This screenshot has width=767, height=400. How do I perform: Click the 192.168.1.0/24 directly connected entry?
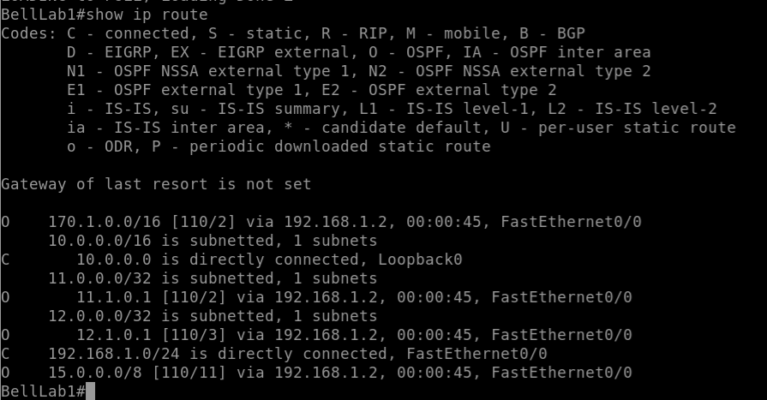[274, 354]
